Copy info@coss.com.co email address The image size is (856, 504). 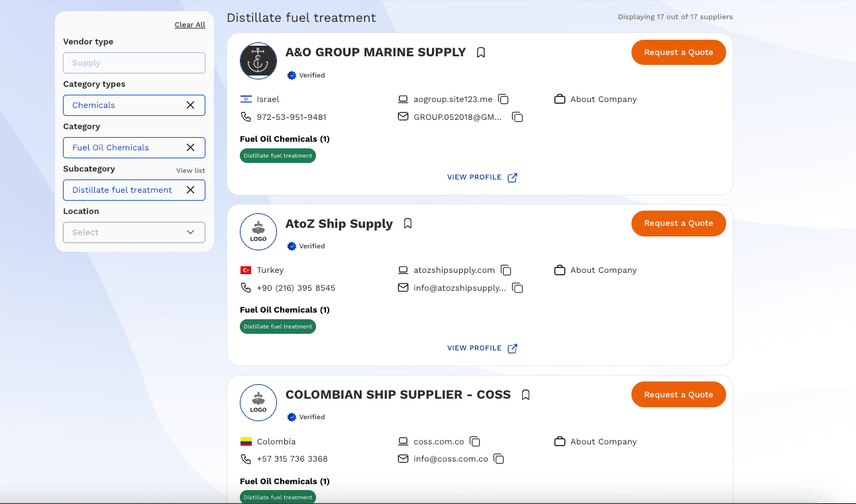[500, 459]
